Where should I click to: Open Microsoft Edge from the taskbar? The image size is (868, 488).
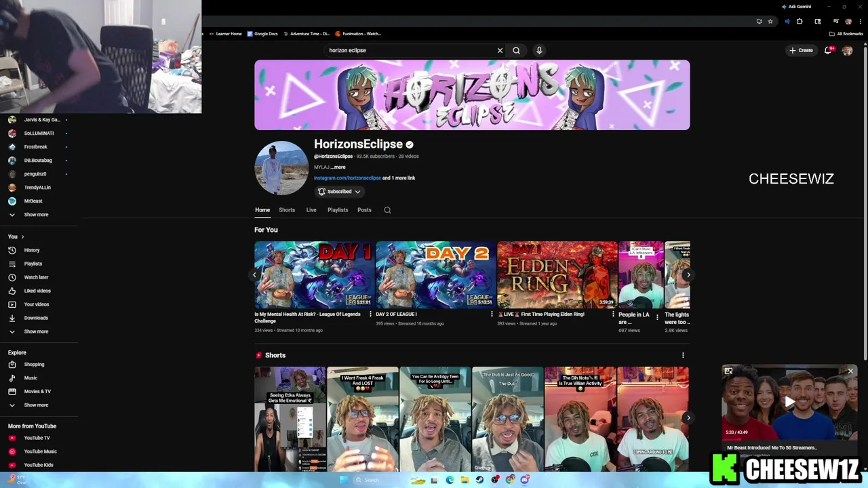(450, 480)
